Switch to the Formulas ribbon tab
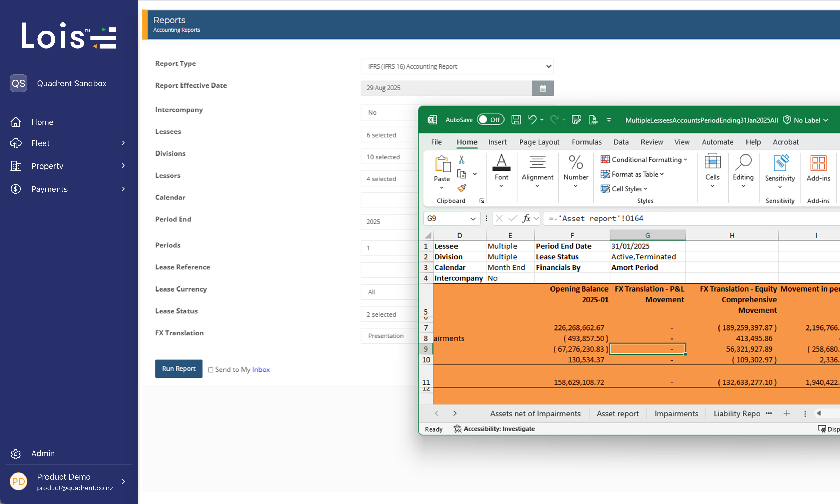This screenshot has width=840, height=504. click(x=586, y=142)
